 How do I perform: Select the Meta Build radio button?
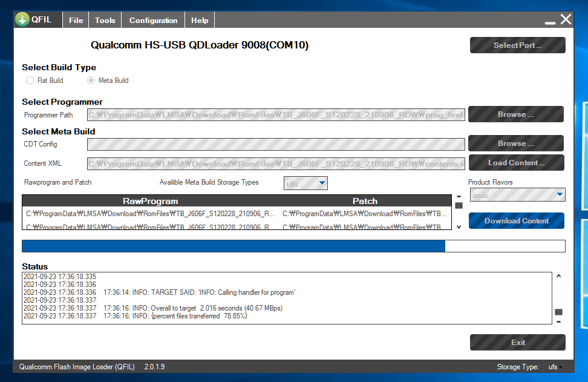91,81
